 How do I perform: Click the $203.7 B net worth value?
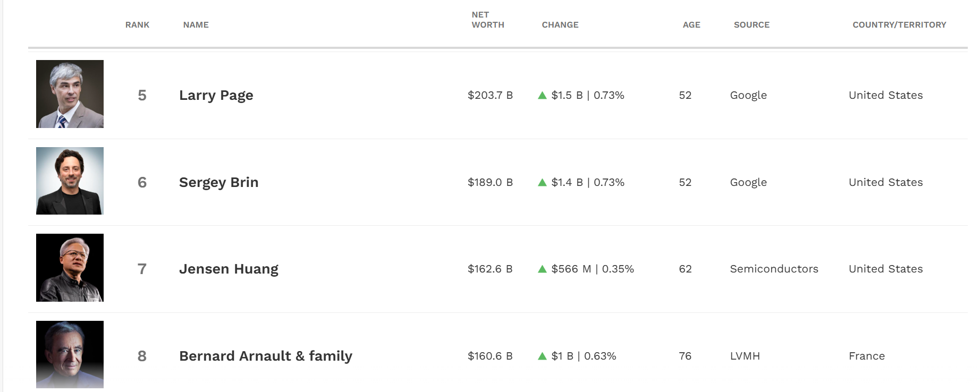point(489,96)
